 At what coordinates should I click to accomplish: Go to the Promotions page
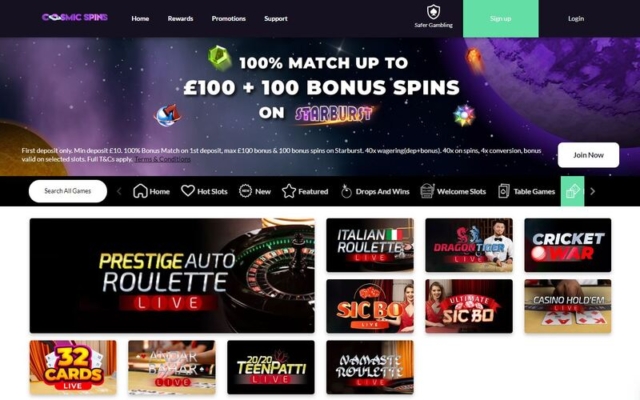click(229, 18)
